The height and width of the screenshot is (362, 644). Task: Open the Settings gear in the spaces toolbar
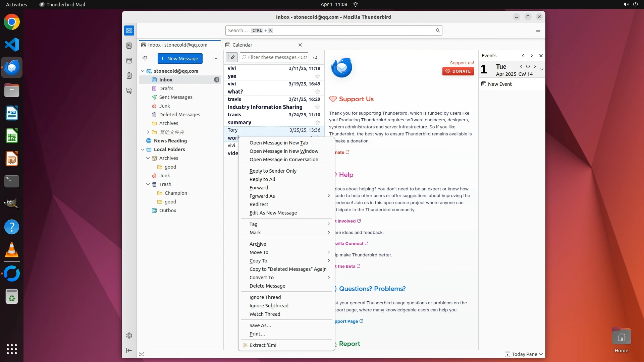129,336
